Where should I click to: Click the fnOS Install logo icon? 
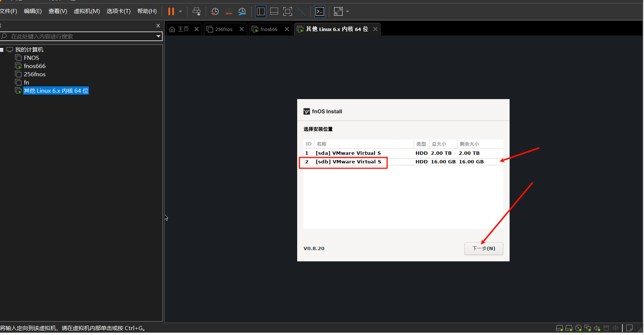tap(307, 111)
